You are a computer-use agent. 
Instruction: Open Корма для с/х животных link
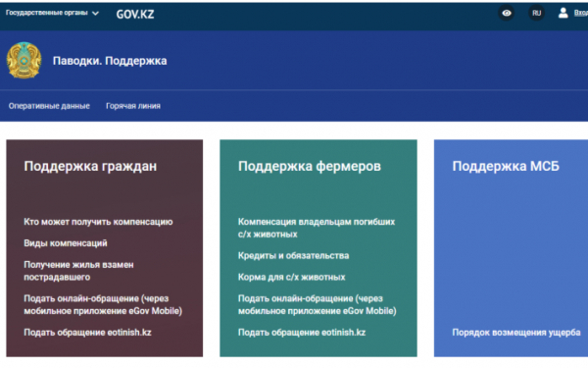(292, 277)
